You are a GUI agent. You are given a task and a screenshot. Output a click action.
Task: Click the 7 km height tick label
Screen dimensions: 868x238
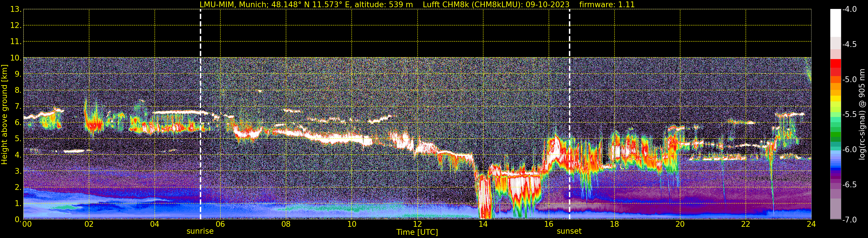point(18,107)
